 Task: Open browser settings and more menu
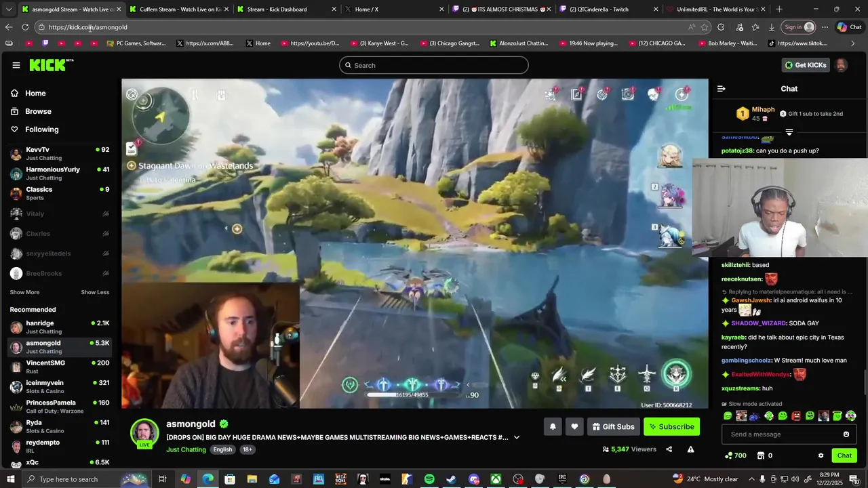click(x=825, y=27)
